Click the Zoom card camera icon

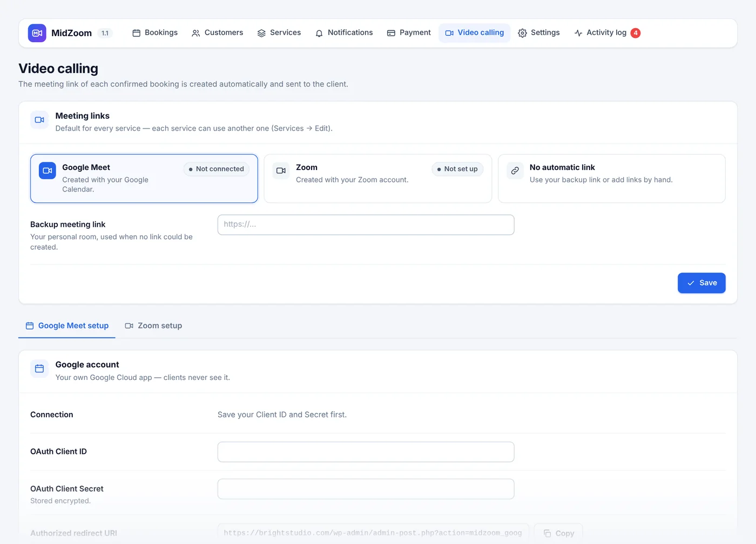point(281,171)
